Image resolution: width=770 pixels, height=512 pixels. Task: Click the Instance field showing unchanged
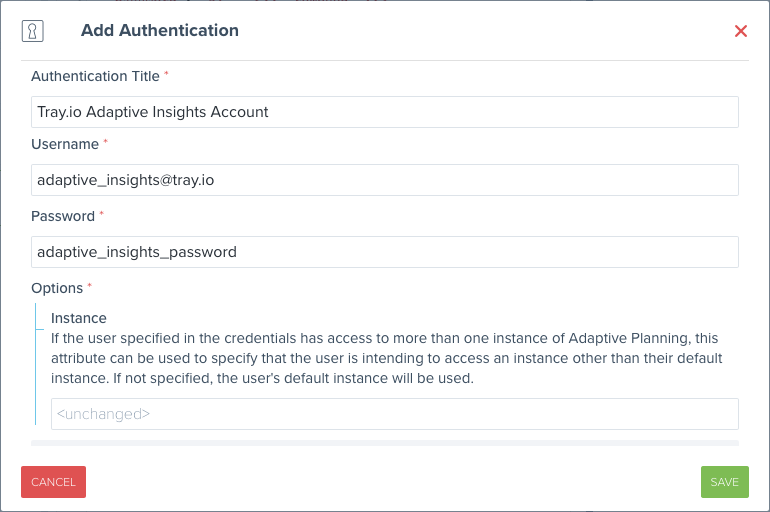pyautogui.click(x=394, y=414)
